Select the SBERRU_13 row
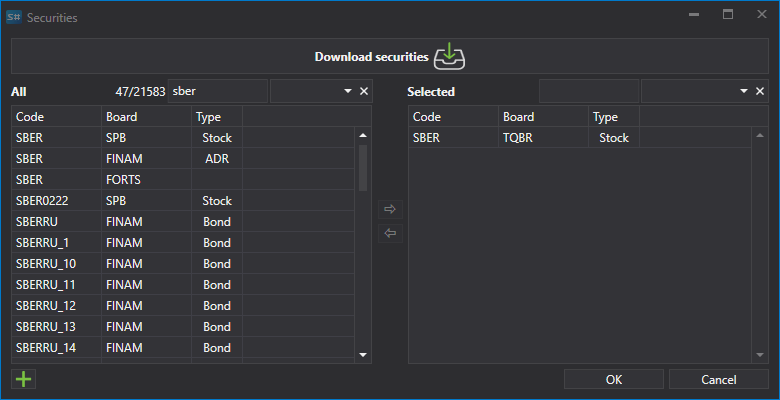This screenshot has height=400, width=780. tap(183, 326)
